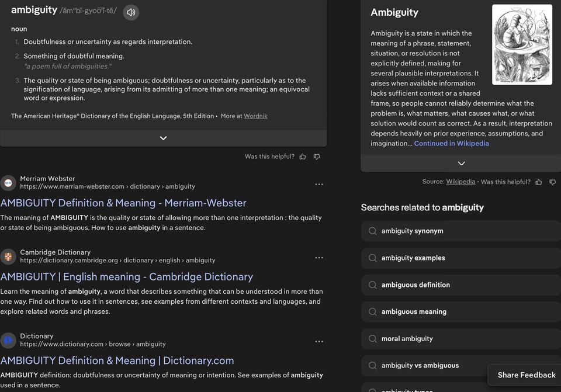The width and height of the screenshot is (561, 392).
Task: Thumbs down the dictionary definition card
Action: [x=317, y=157]
